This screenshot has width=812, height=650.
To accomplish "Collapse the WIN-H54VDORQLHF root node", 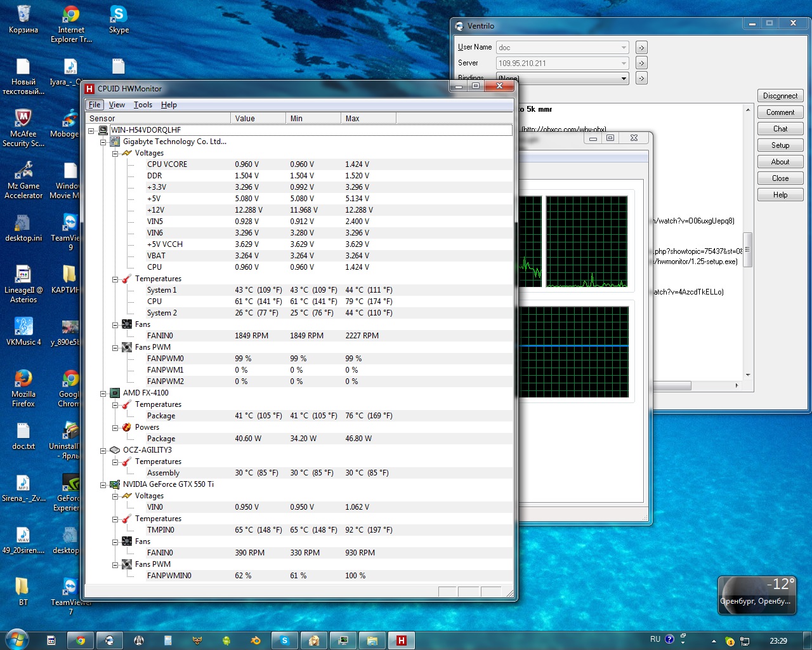I will [x=91, y=130].
